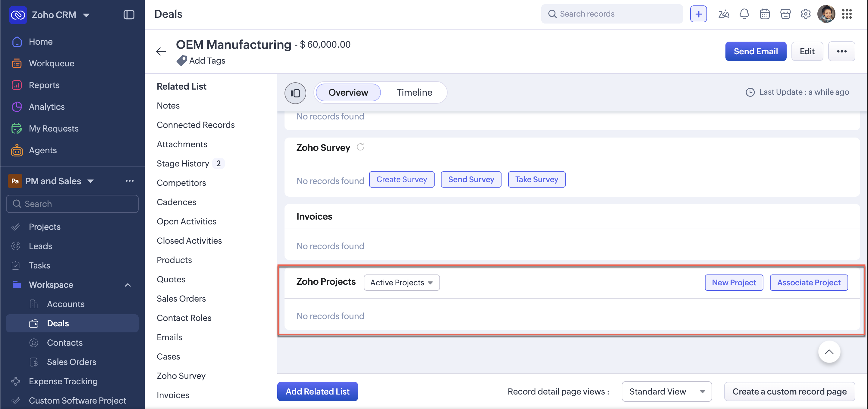Image resolution: width=868 pixels, height=409 pixels.
Task: Switch to the Overview tab
Action: coord(348,93)
